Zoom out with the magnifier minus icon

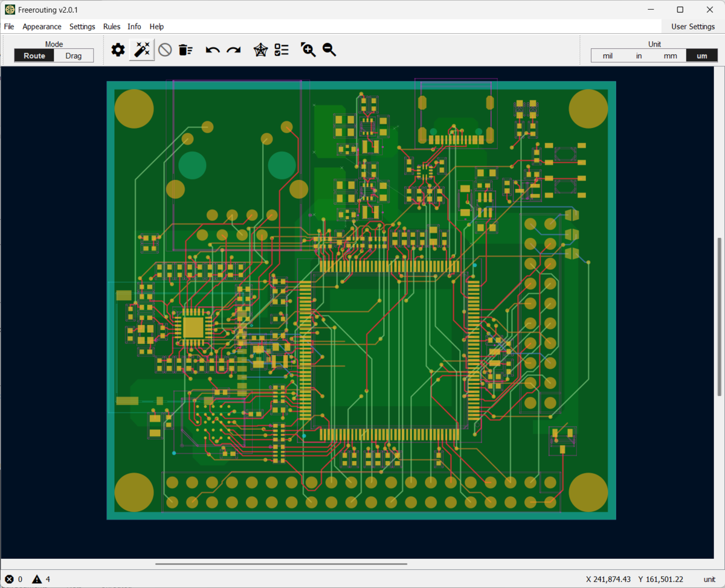(x=329, y=50)
